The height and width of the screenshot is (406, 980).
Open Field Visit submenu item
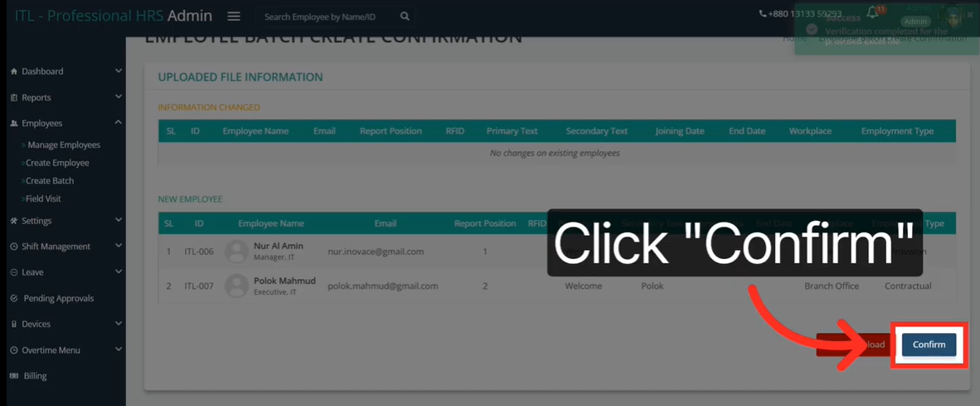tap(43, 199)
